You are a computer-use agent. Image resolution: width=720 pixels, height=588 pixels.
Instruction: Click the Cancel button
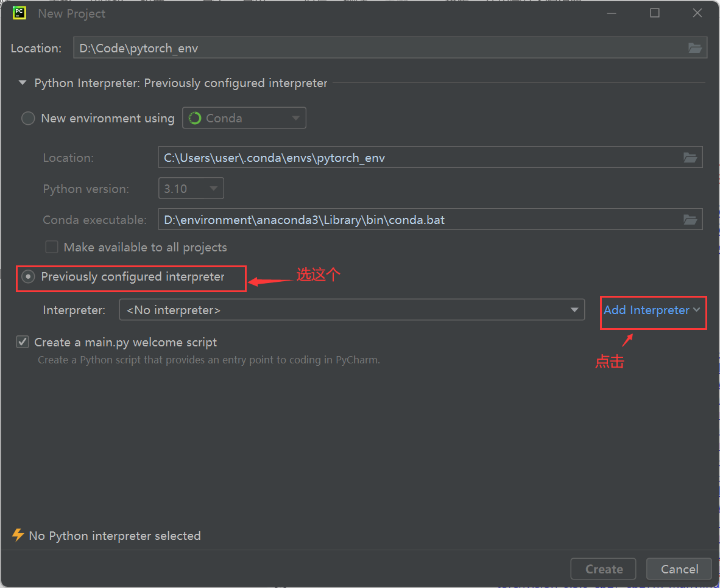pyautogui.click(x=679, y=569)
